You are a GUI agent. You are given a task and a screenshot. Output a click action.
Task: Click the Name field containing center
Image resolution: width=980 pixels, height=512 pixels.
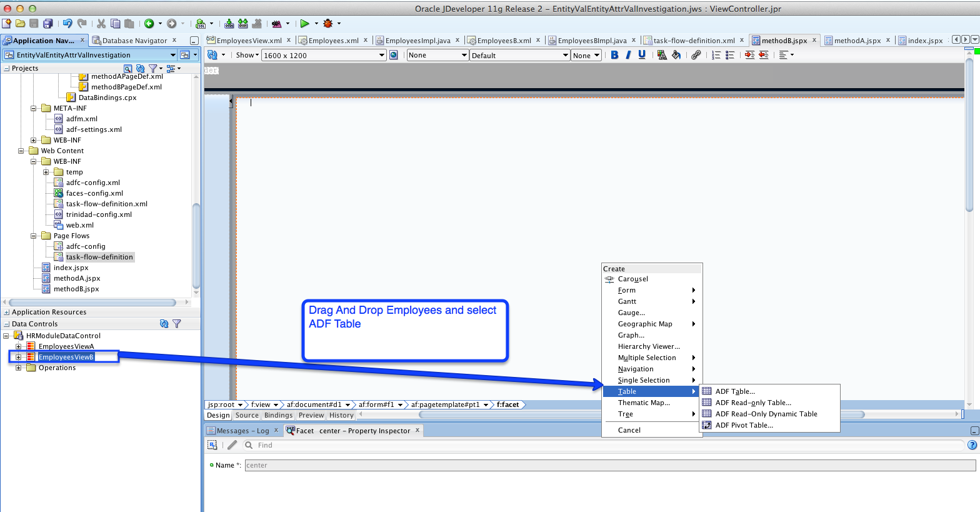click(x=610, y=465)
